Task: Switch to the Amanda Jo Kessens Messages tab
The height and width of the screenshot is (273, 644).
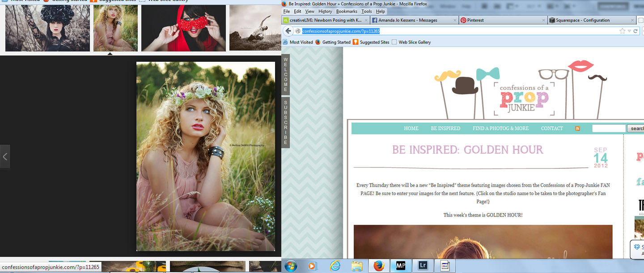Action: (x=415, y=20)
